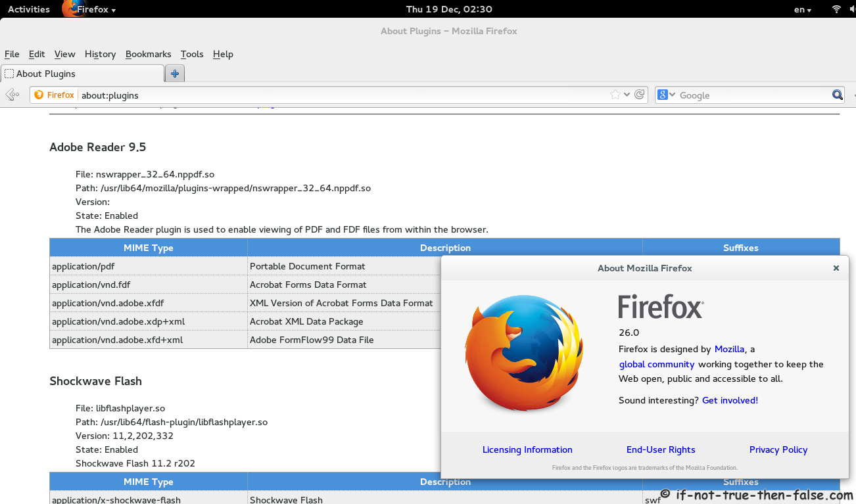Click the 'File: nswrapper_32_64.nppdf.so' line

145,174
